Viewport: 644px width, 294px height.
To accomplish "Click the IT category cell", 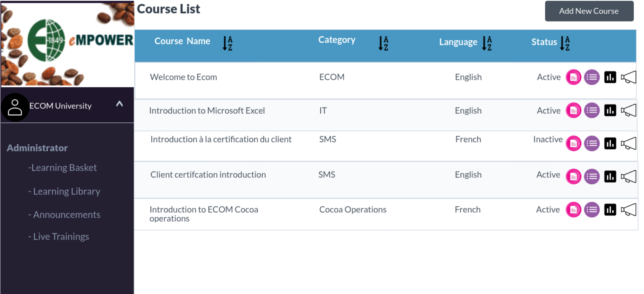I will point(323,111).
